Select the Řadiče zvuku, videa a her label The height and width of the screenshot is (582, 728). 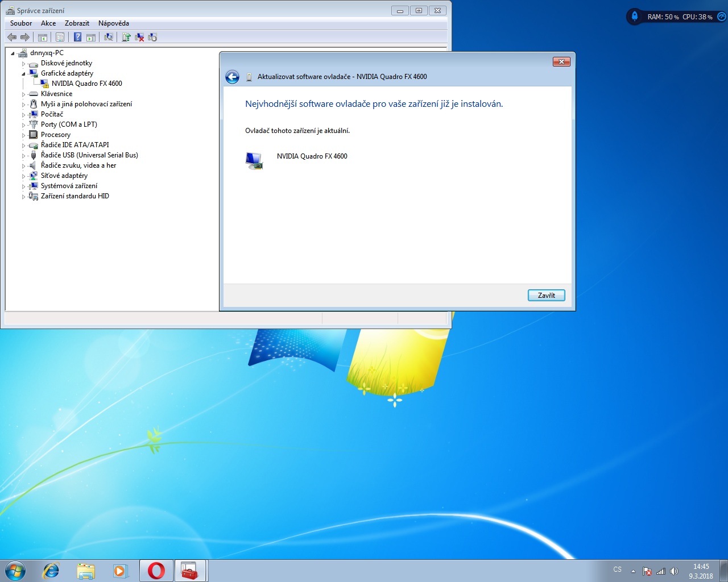tap(78, 165)
